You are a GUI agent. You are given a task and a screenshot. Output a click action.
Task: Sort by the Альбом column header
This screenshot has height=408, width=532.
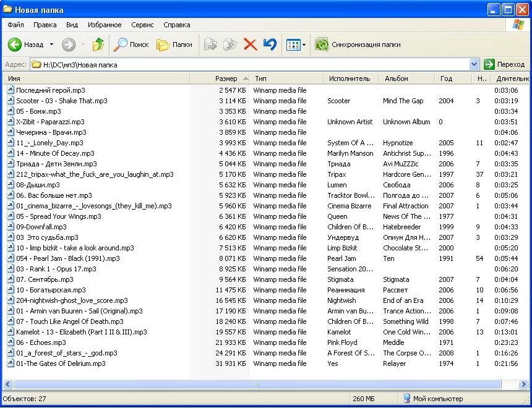(x=407, y=79)
